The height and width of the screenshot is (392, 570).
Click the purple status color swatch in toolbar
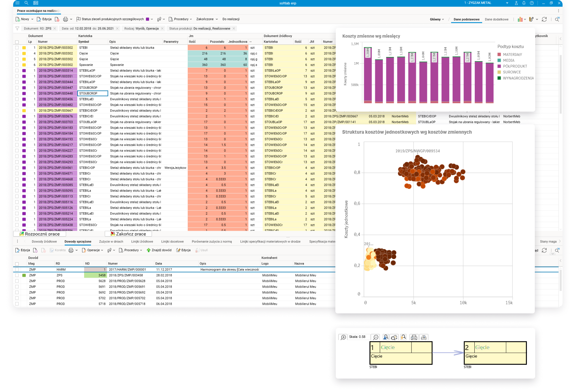[x=148, y=19]
